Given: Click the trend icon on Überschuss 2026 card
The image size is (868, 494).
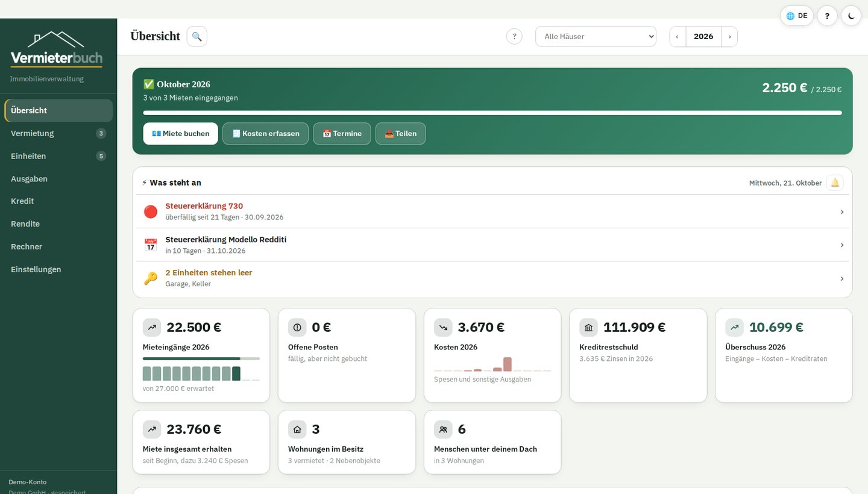Looking at the screenshot, I should (734, 328).
